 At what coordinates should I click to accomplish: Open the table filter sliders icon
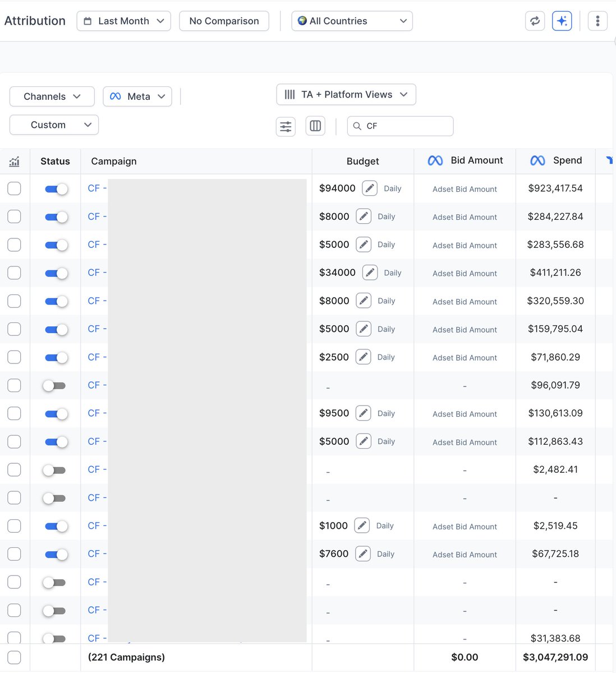[286, 126]
